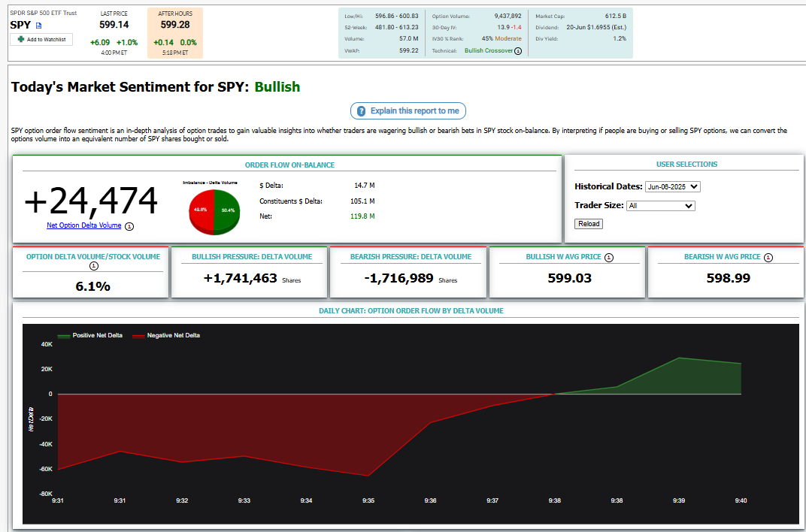The width and height of the screenshot is (806, 532).
Task: Click the bullish weighted average price 599.03
Action: point(570,278)
